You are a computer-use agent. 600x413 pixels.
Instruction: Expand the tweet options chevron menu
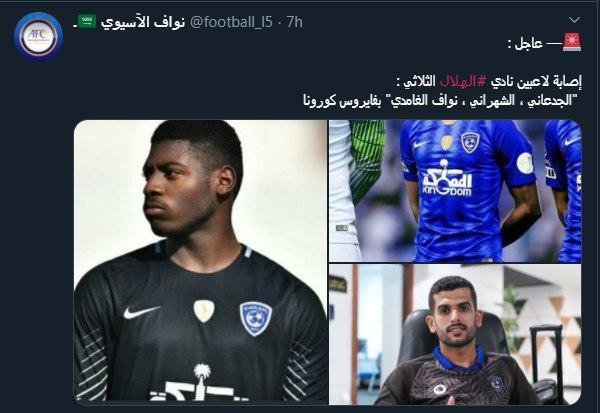574,20
